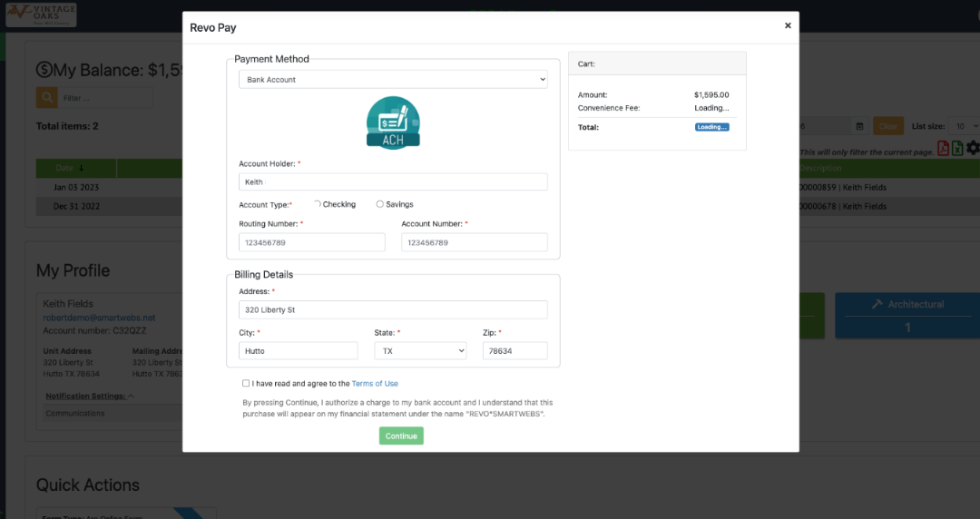
Task: Select the Savings account type
Action: tap(380, 204)
